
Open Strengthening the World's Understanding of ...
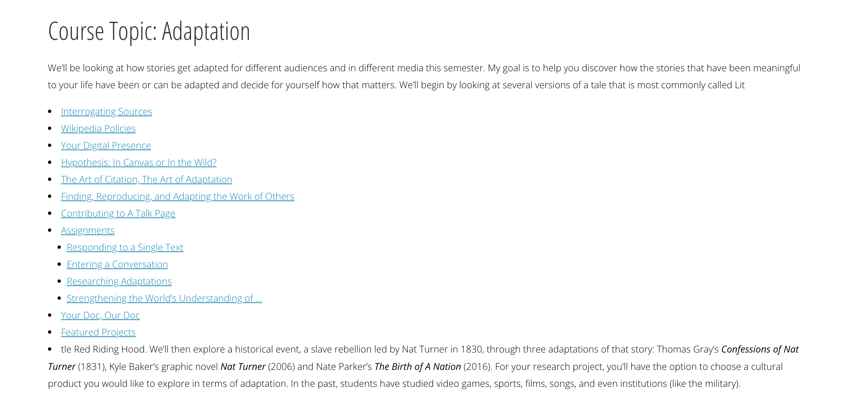tap(164, 298)
